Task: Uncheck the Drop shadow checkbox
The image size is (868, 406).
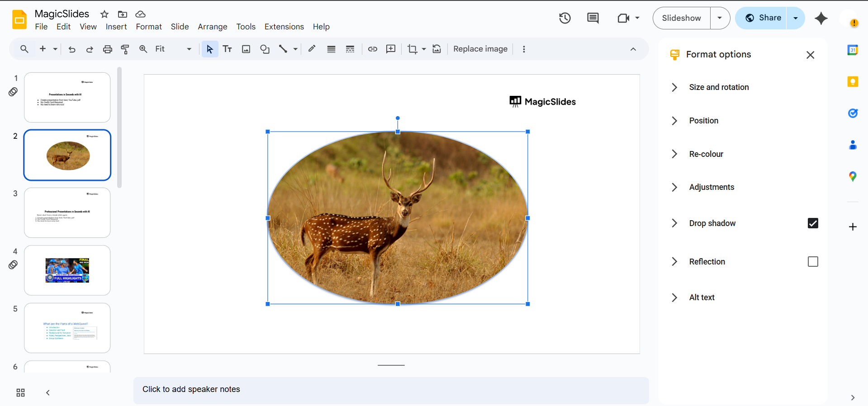Action: tap(812, 223)
